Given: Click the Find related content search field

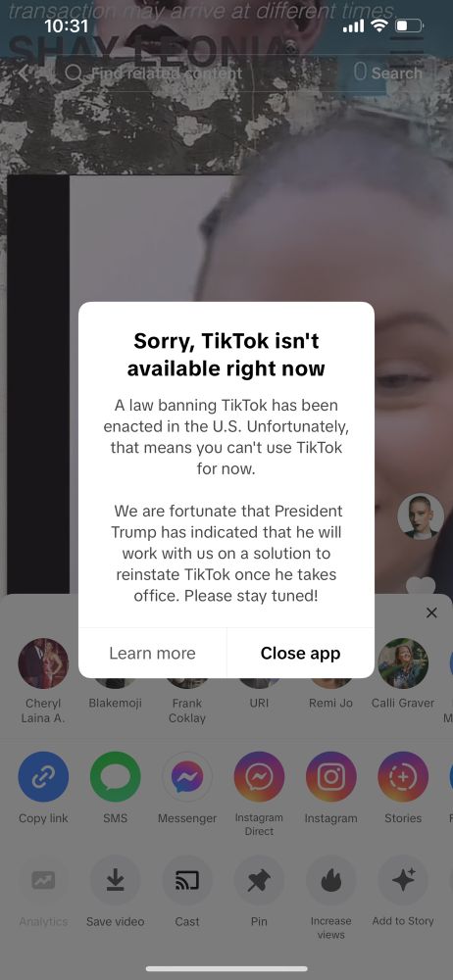Looking at the screenshot, I should click(207, 73).
